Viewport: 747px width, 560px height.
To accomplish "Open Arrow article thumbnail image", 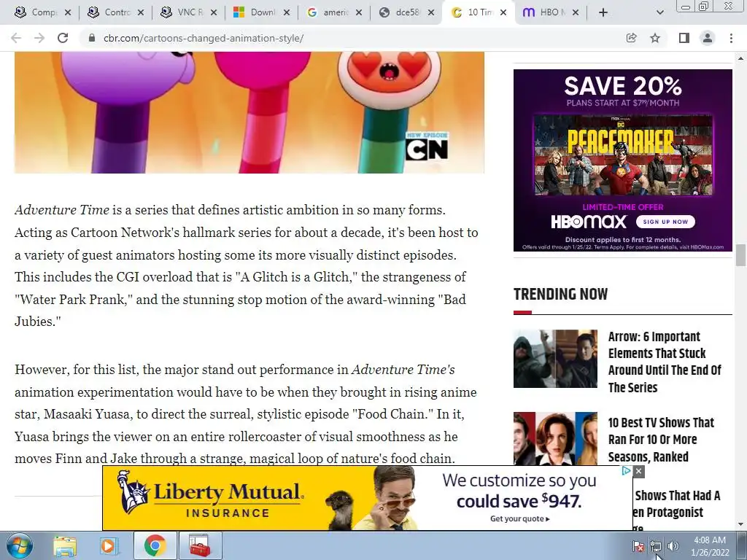I will point(555,359).
